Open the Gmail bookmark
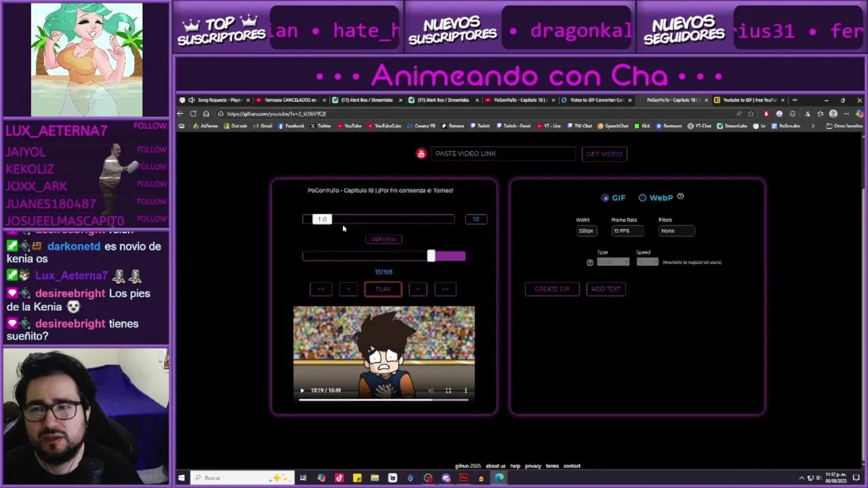The width and height of the screenshot is (868, 488). tap(262, 126)
